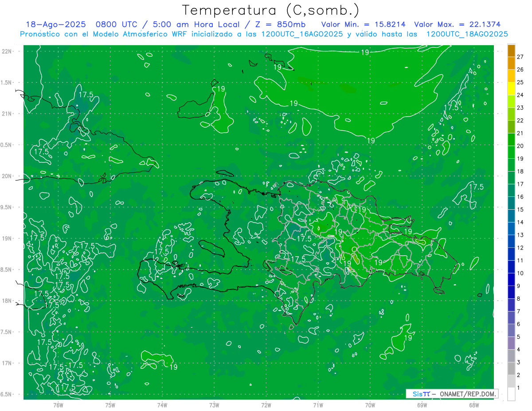The width and height of the screenshot is (532, 411).
Task: Click the "22" label on the color scale
Action: (x=520, y=121)
